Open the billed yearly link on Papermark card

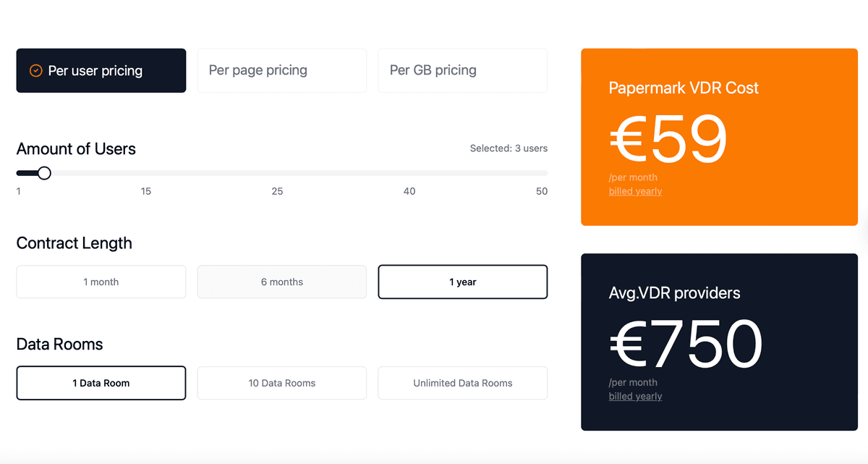635,191
